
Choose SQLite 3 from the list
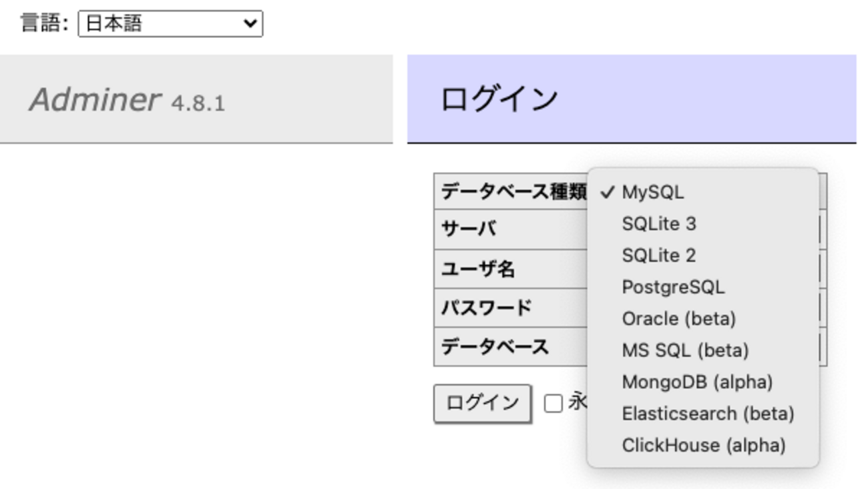[x=702, y=224]
